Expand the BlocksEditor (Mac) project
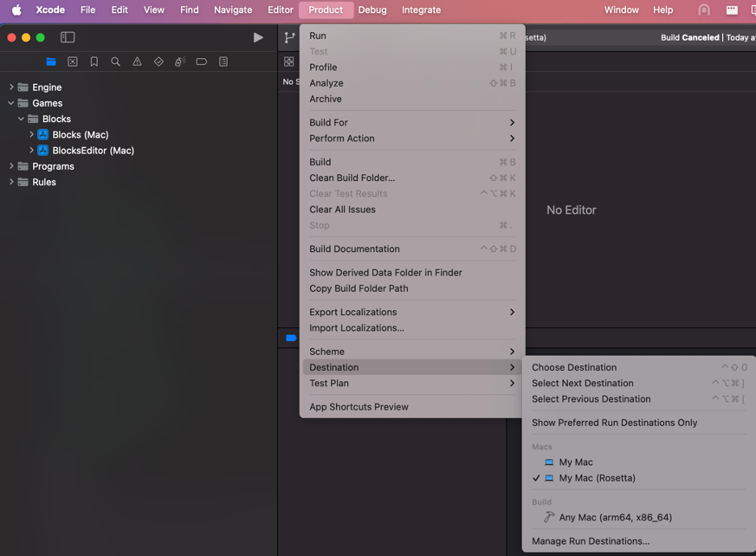The image size is (756, 556). point(31,150)
